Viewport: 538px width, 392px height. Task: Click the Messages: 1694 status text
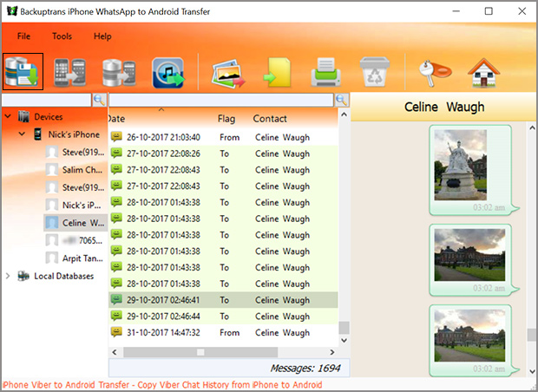[x=305, y=368]
